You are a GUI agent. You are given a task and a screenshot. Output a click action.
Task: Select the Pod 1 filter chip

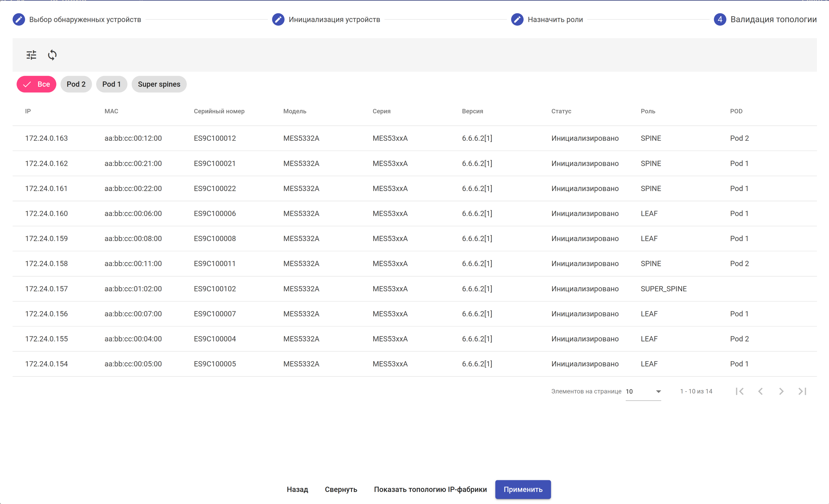tap(111, 84)
